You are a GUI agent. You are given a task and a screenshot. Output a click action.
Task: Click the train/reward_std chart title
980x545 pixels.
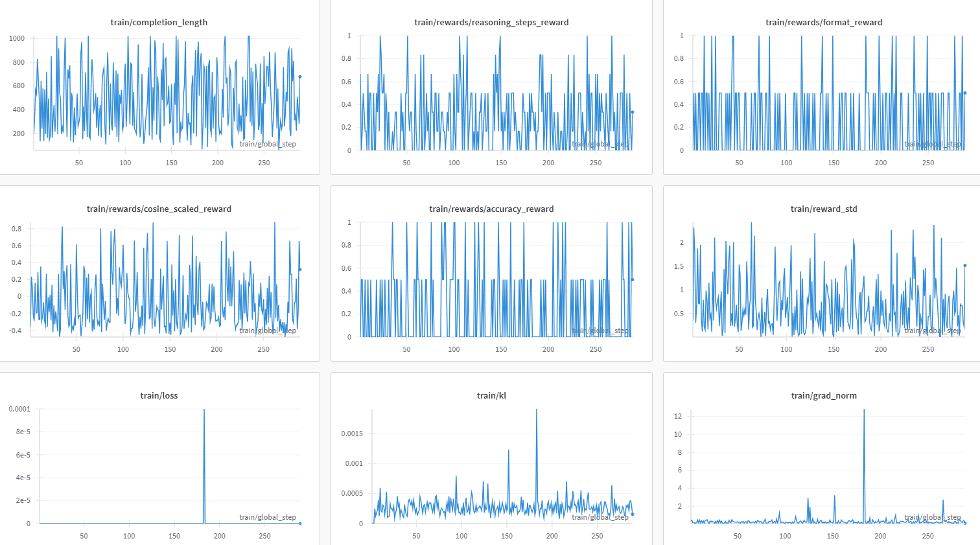pyautogui.click(x=824, y=209)
